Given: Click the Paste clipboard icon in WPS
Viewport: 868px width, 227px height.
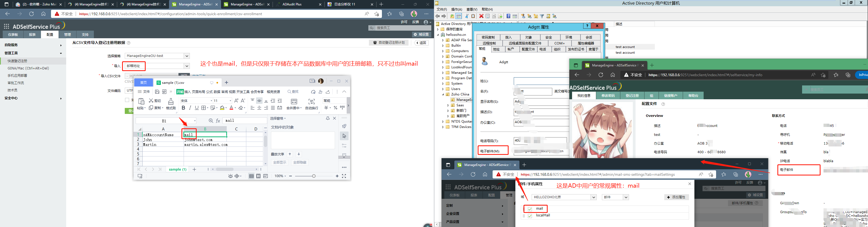Looking at the screenshot, I should click(x=141, y=101).
